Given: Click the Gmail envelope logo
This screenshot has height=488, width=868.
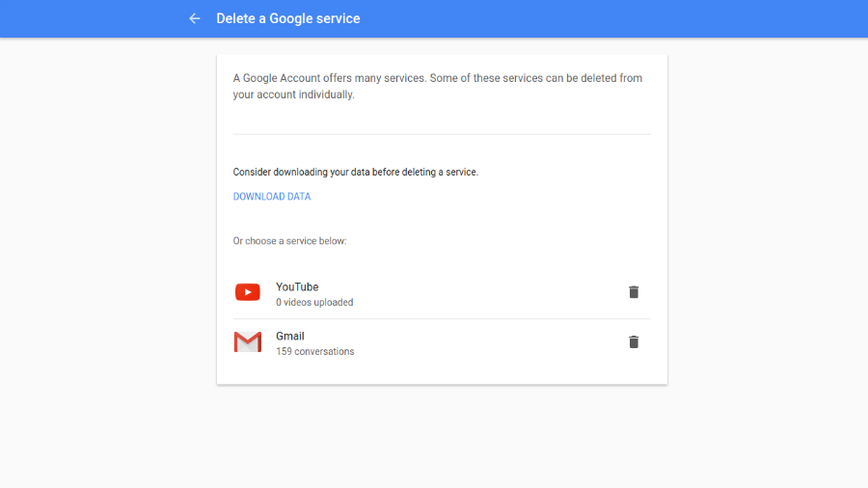Looking at the screenshot, I should click(248, 342).
